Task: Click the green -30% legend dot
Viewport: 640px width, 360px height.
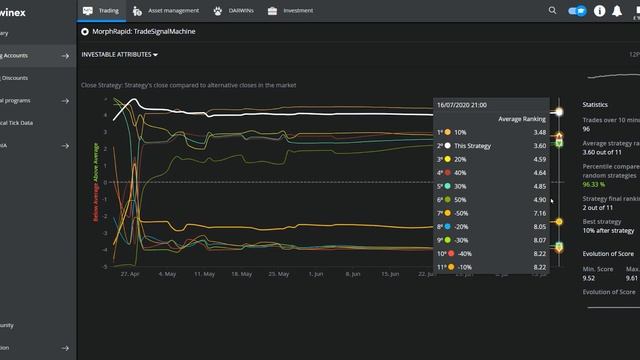Action: [448, 240]
